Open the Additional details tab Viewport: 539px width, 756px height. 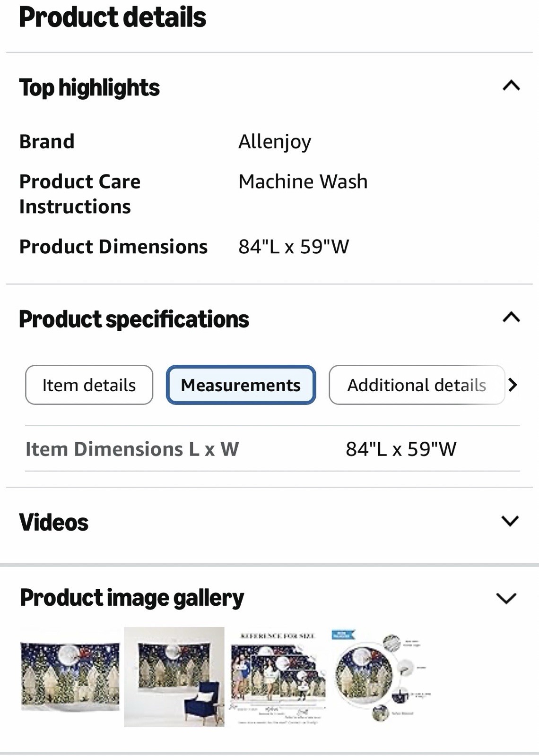tap(417, 385)
